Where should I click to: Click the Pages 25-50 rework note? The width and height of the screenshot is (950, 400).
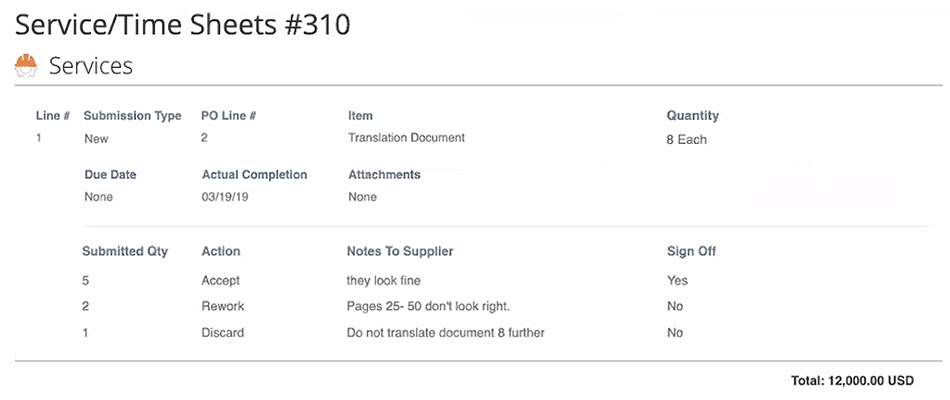pos(428,306)
